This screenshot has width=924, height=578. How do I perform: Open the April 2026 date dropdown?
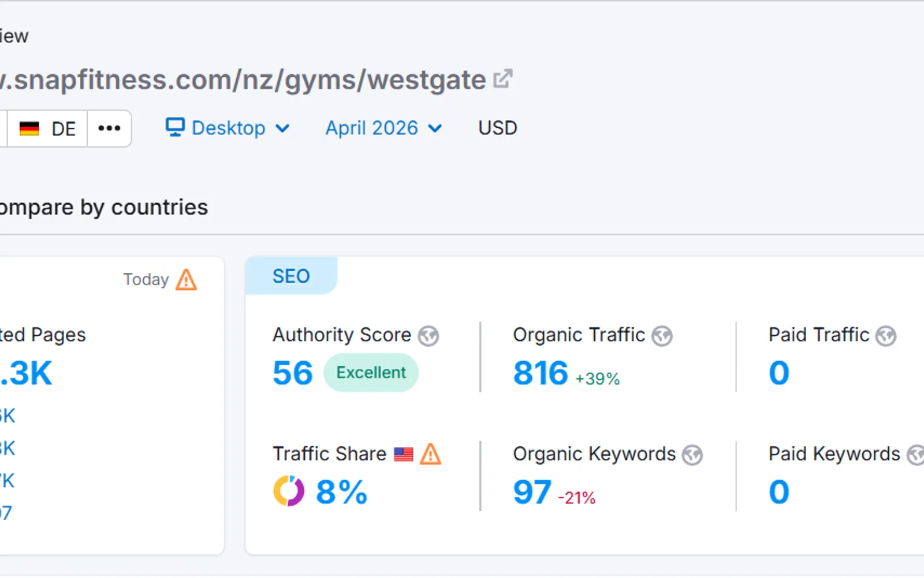tap(384, 128)
